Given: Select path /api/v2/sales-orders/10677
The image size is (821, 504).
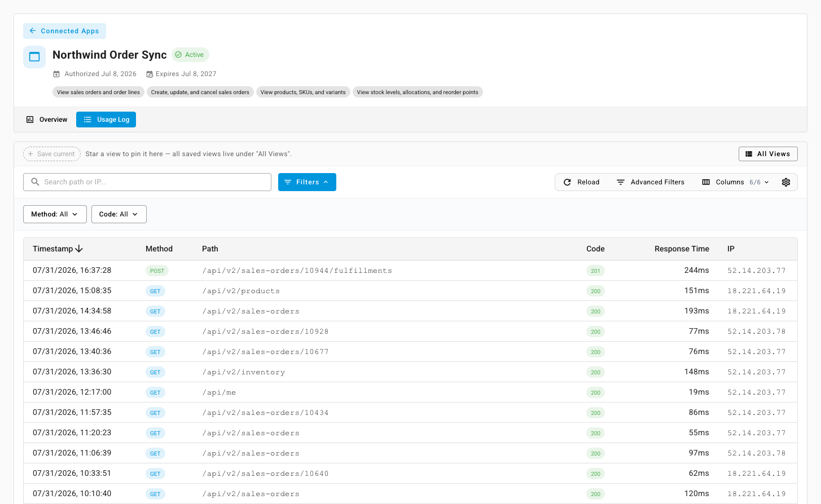Looking at the screenshot, I should [x=265, y=352].
